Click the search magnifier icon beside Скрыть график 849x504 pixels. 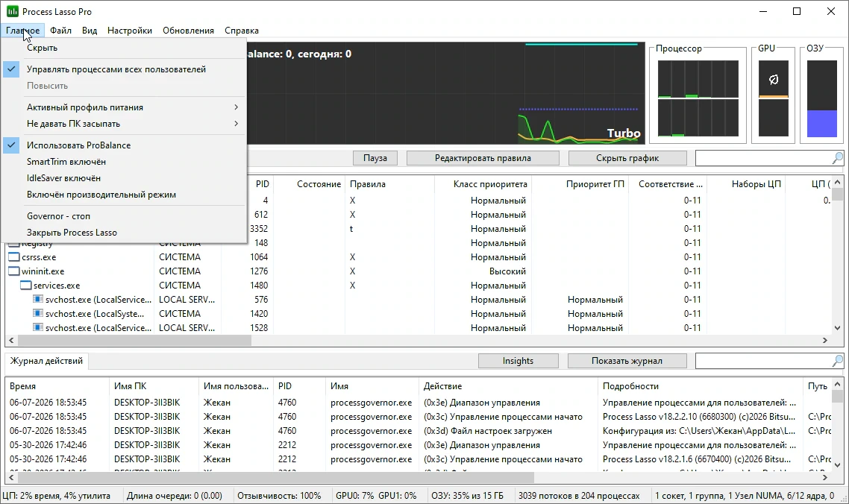(x=837, y=158)
